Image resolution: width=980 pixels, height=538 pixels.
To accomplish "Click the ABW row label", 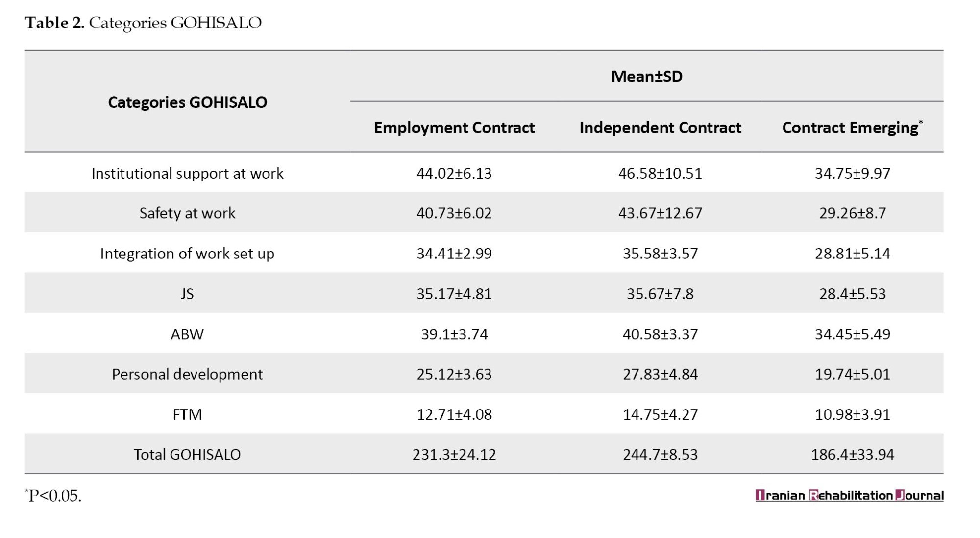I will point(187,334).
